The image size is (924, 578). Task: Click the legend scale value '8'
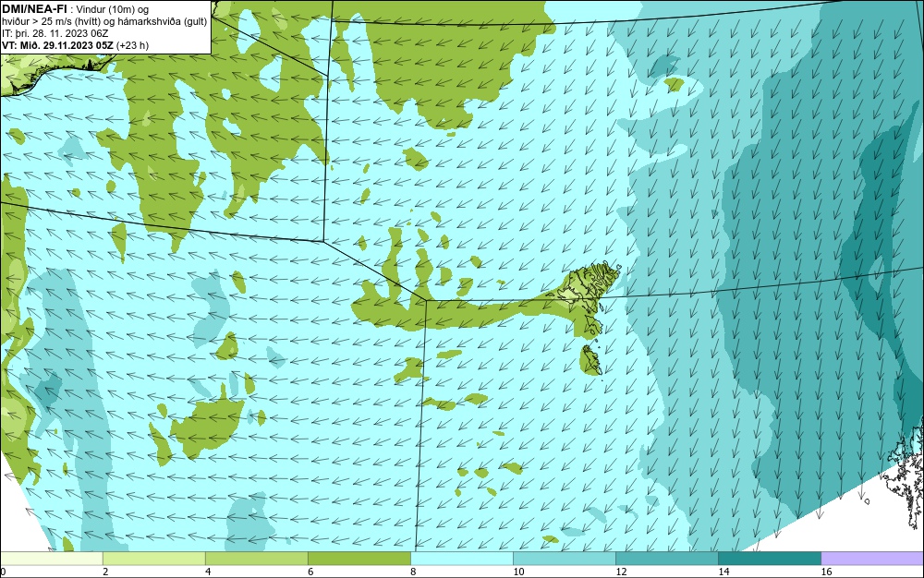pos(413,572)
